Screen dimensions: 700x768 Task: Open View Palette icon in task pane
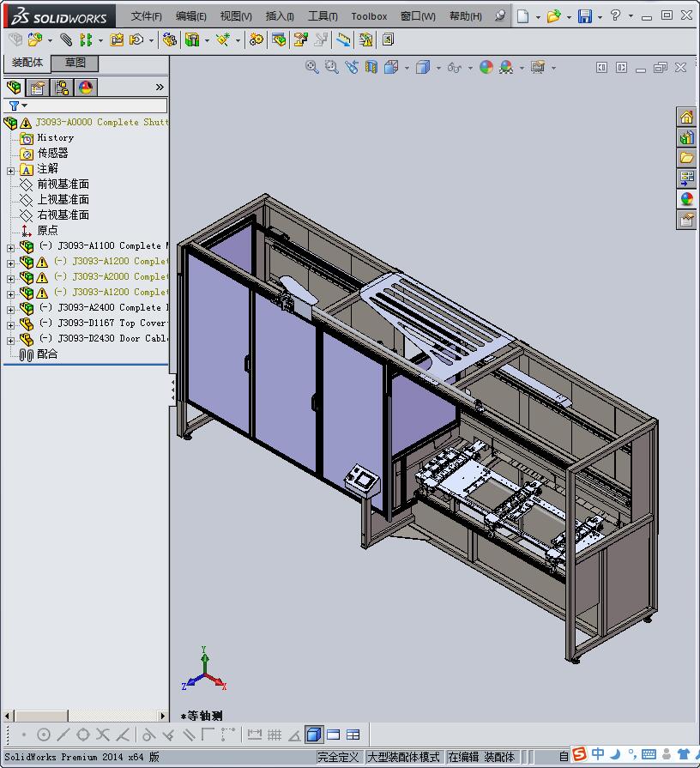[686, 178]
